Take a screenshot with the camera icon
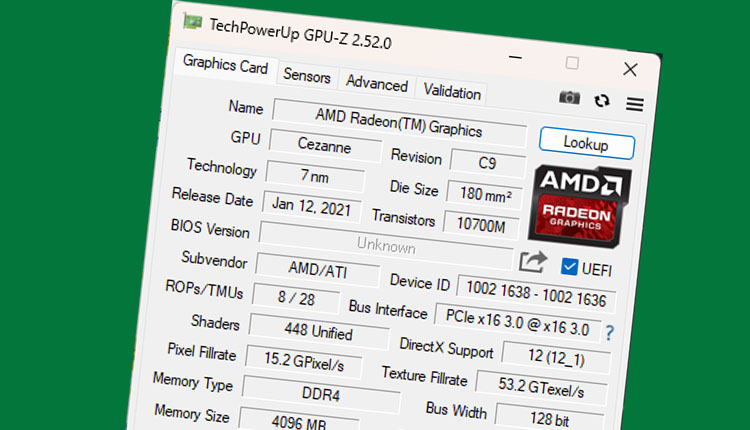Screen dimensions: 750x430 [569, 98]
